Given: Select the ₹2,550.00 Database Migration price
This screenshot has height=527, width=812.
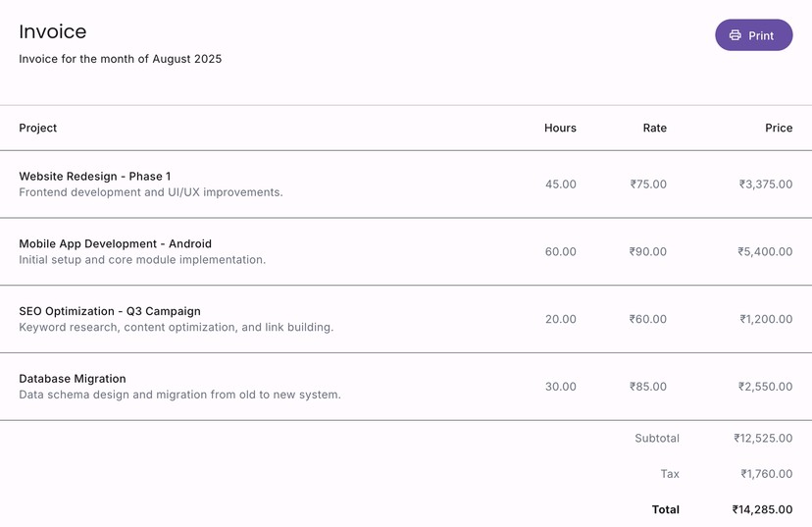Looking at the screenshot, I should 766,387.
